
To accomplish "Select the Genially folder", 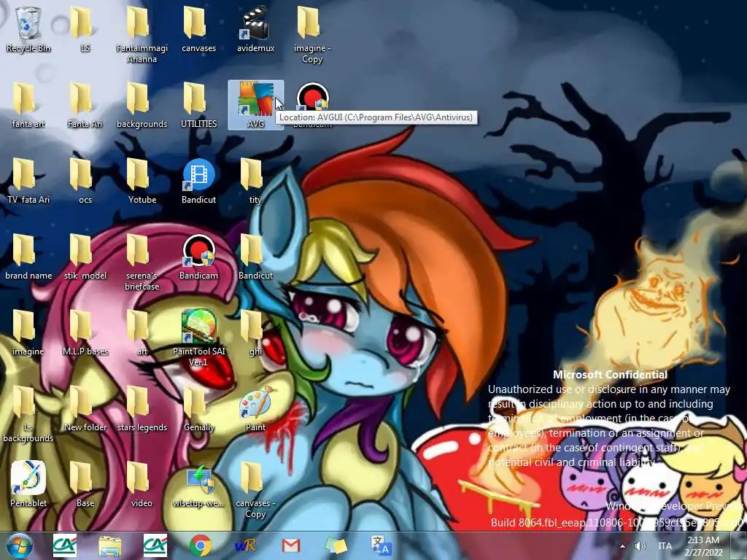I will tap(198, 408).
